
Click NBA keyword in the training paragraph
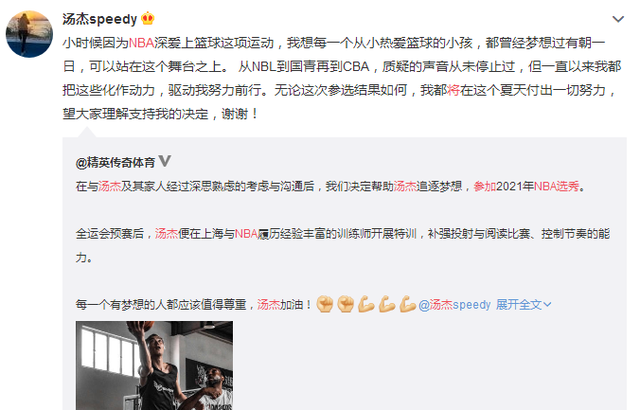click(x=246, y=234)
